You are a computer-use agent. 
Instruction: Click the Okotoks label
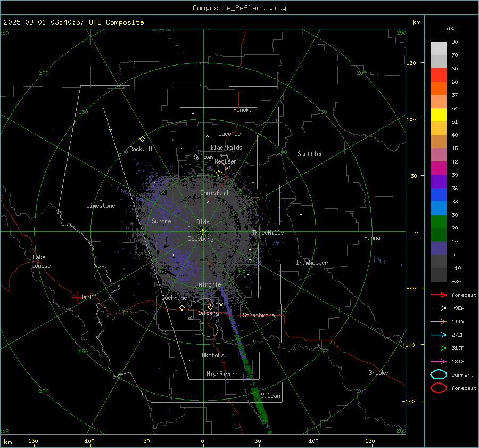click(213, 355)
